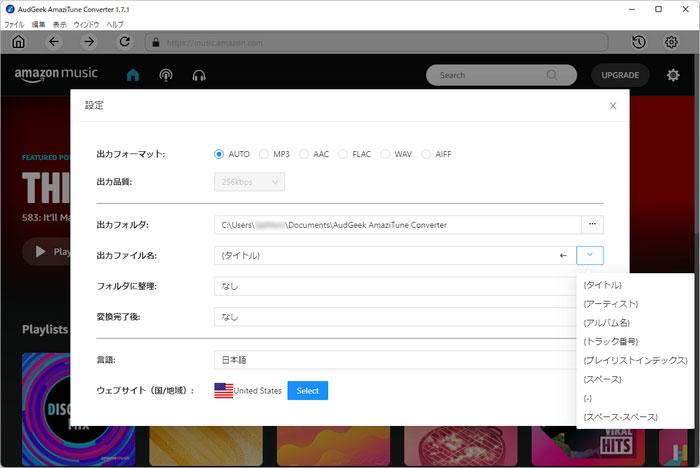
Task: Toggle the output file name tag dropdown
Action: [590, 255]
